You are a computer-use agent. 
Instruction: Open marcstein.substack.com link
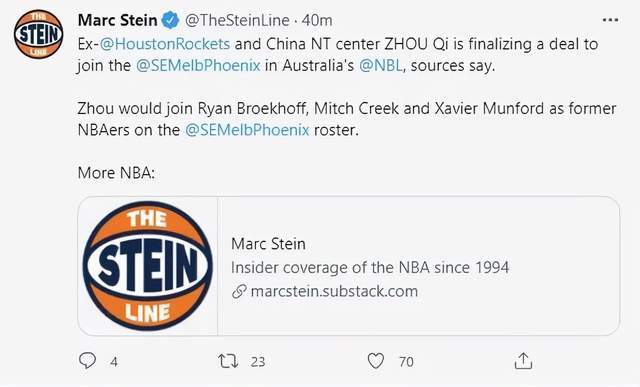pos(334,291)
